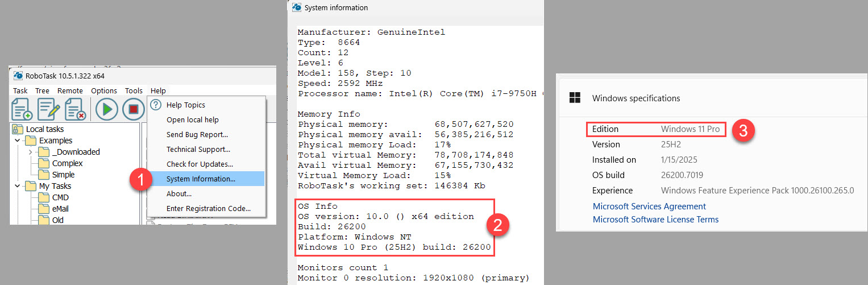Click the CMD folder icon

[x=44, y=197]
